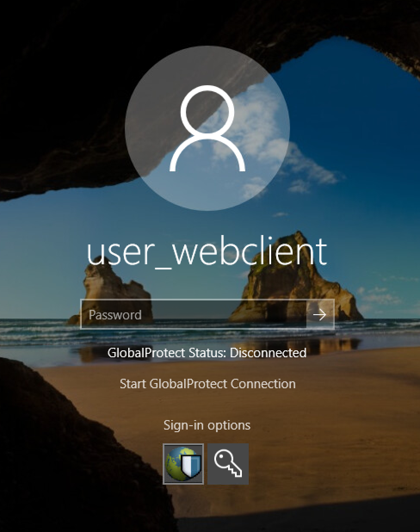
Task: Click the user avatar silhouette icon
Action: click(207, 128)
